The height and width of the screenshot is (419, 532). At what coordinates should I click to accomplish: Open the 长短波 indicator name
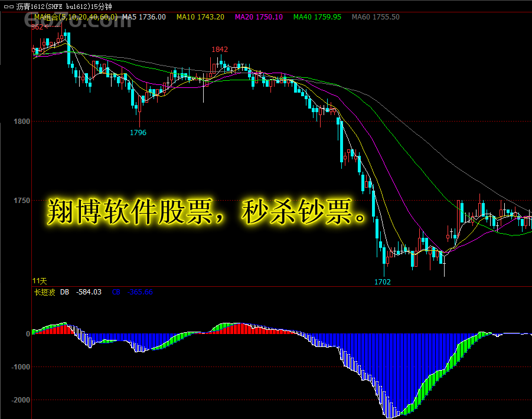(x=44, y=292)
